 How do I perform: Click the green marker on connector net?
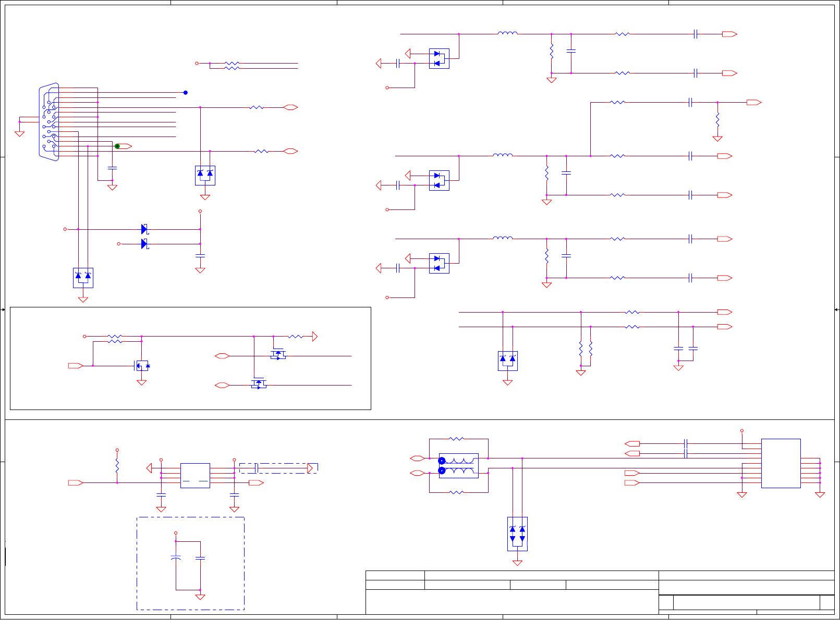pos(117,146)
